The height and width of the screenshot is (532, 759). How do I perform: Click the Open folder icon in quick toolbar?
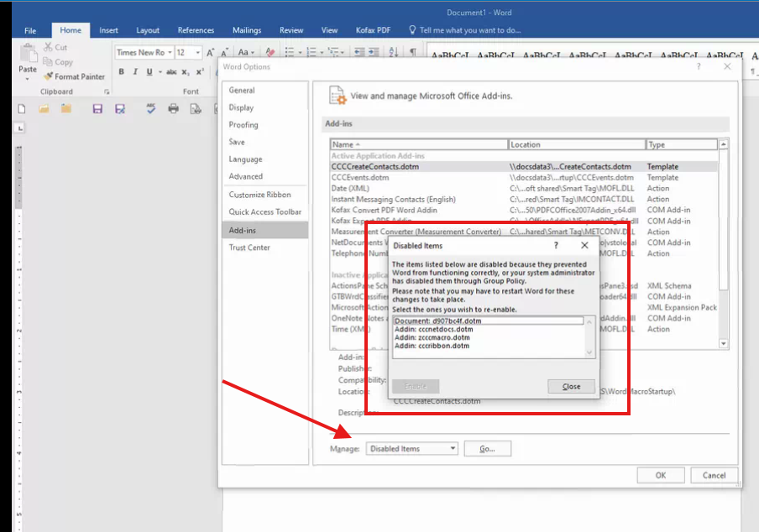point(44,109)
